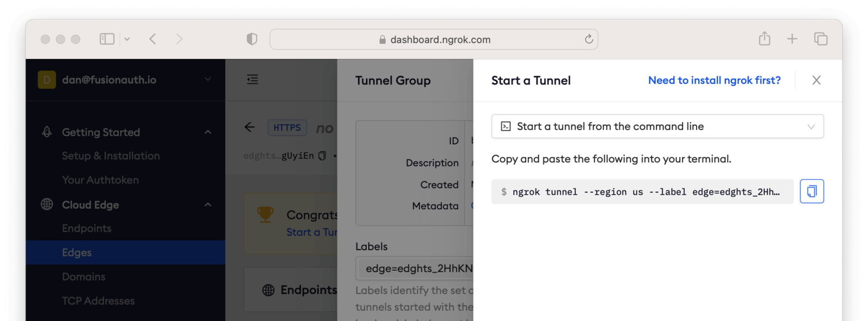Go back with the left arrow

tap(250, 127)
